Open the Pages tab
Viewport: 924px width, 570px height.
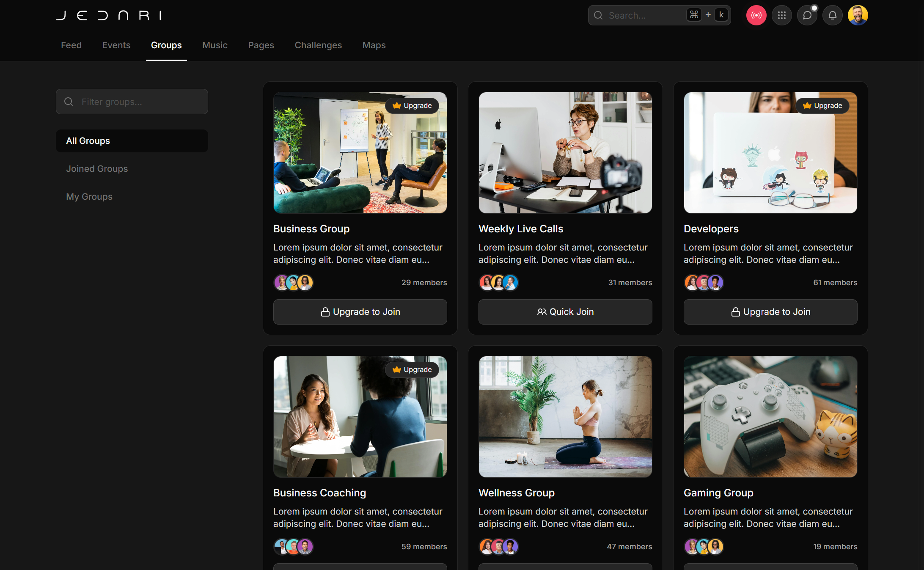point(261,45)
